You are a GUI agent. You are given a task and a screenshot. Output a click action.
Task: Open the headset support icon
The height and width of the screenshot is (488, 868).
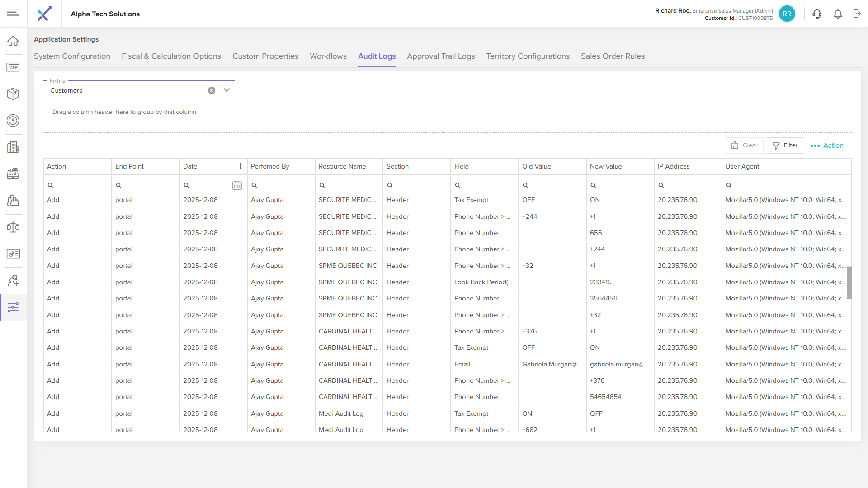pyautogui.click(x=817, y=14)
